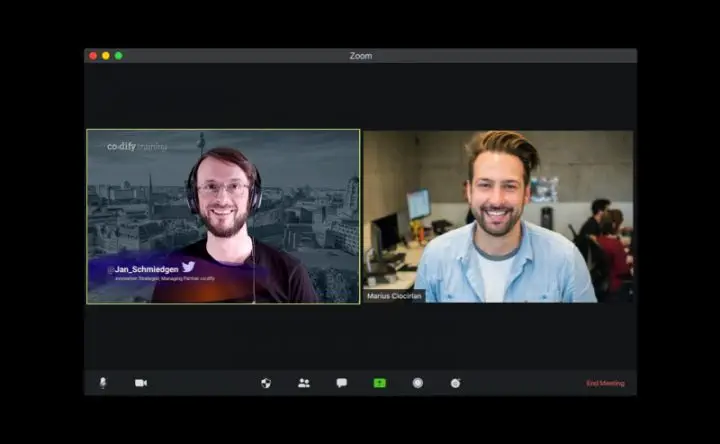This screenshot has width=720, height=444.
Task: Open the Security shield icon
Action: (266, 383)
